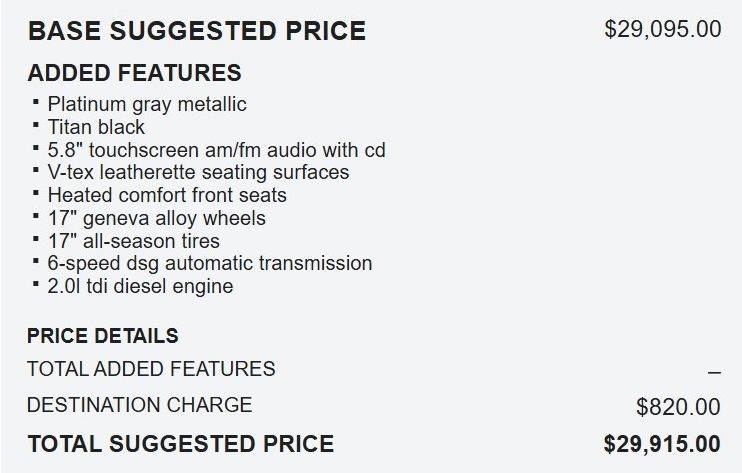Click the Heated comfort front seats item
The image size is (742, 473).
pos(167,195)
